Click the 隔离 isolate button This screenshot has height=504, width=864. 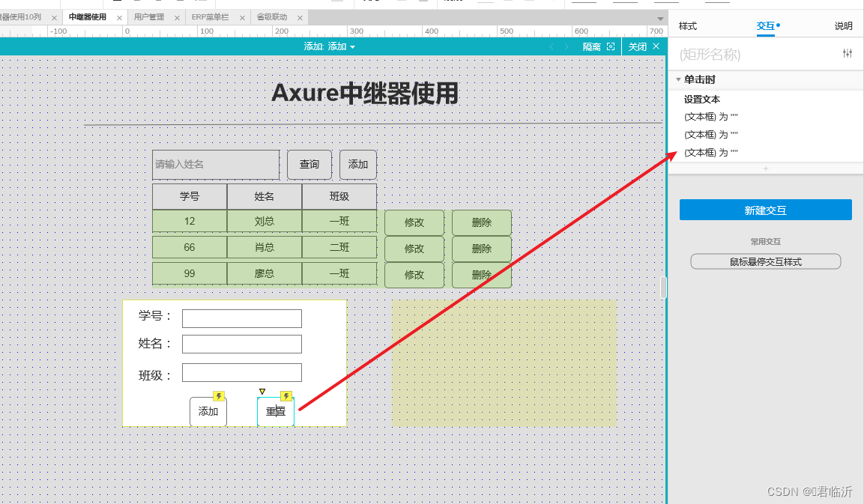[x=599, y=47]
